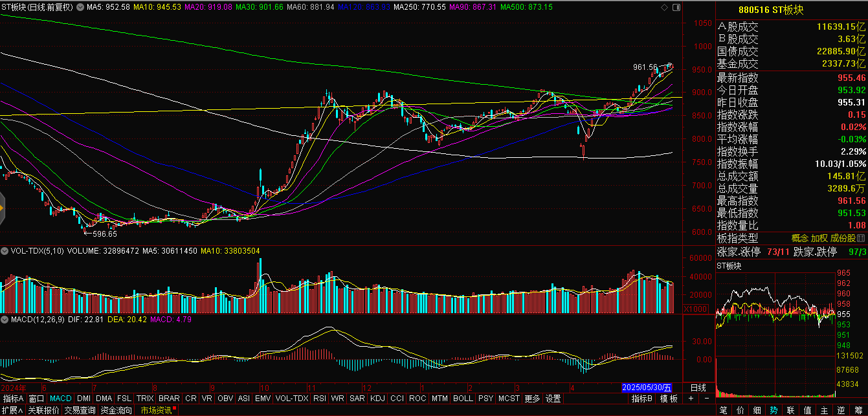This screenshot has width=868, height=416.
Task: Open the 日线 period selector
Action: coord(698,387)
